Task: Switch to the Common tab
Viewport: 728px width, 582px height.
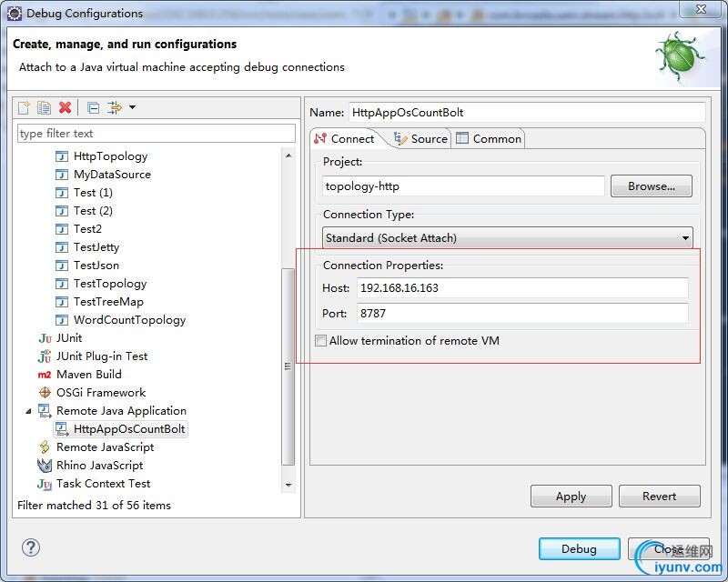Action: click(x=489, y=139)
